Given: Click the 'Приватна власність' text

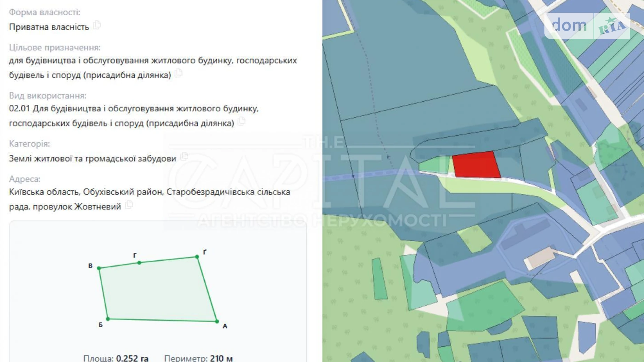Looking at the screenshot, I should [x=49, y=27].
